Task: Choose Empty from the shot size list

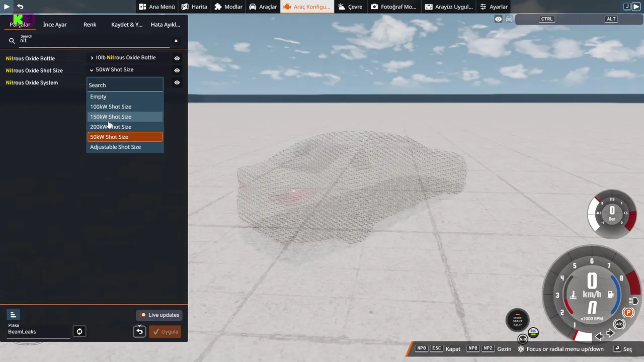Action: [x=125, y=97]
